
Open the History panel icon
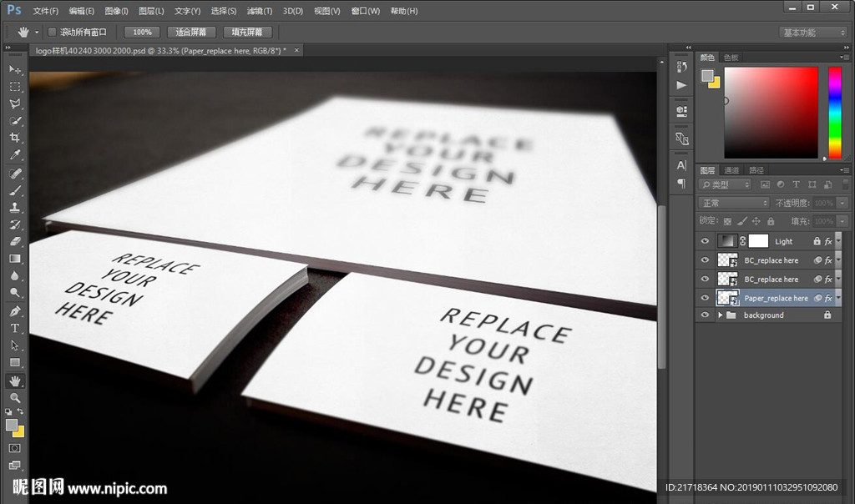pyautogui.click(x=681, y=67)
